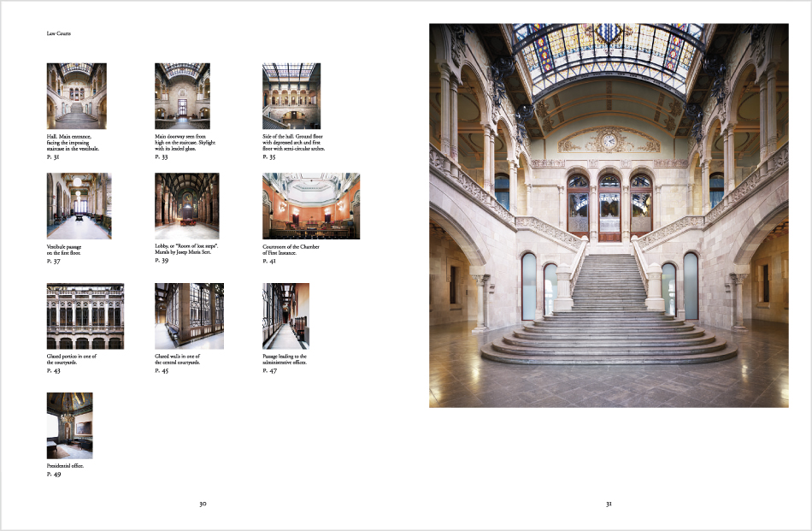
Task: Open the main doorway from staircase thumbnail
Action: click(182, 96)
